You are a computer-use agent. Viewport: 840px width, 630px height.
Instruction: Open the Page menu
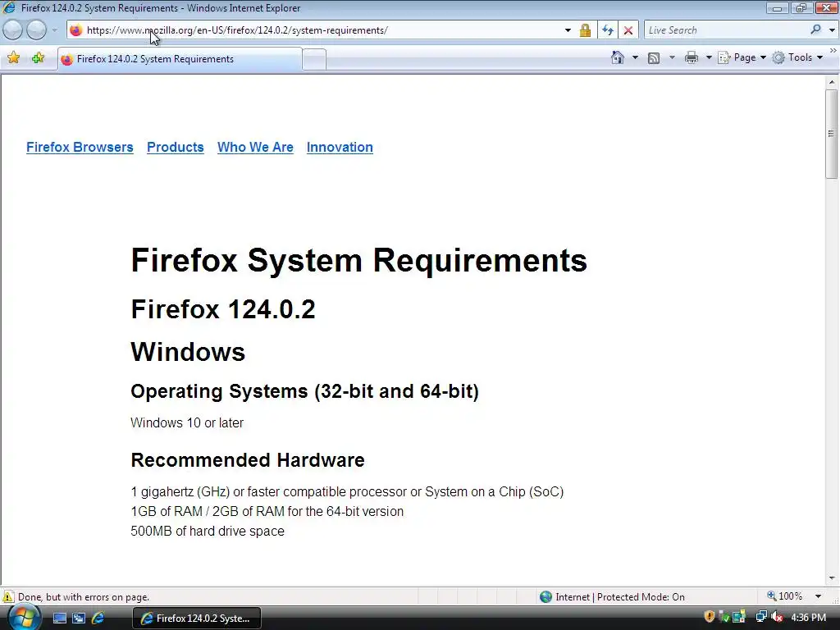coord(742,57)
